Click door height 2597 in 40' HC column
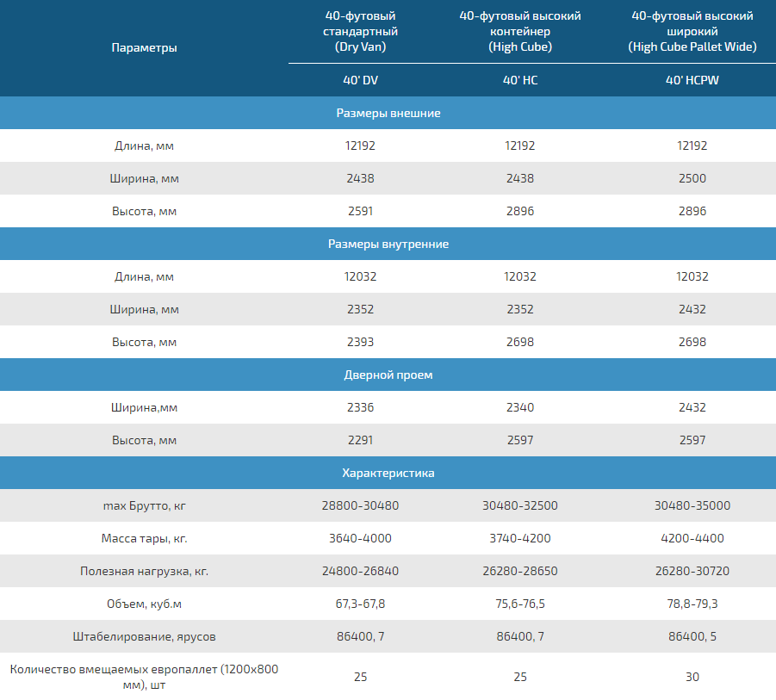This screenshot has width=776, height=700. 520,440
